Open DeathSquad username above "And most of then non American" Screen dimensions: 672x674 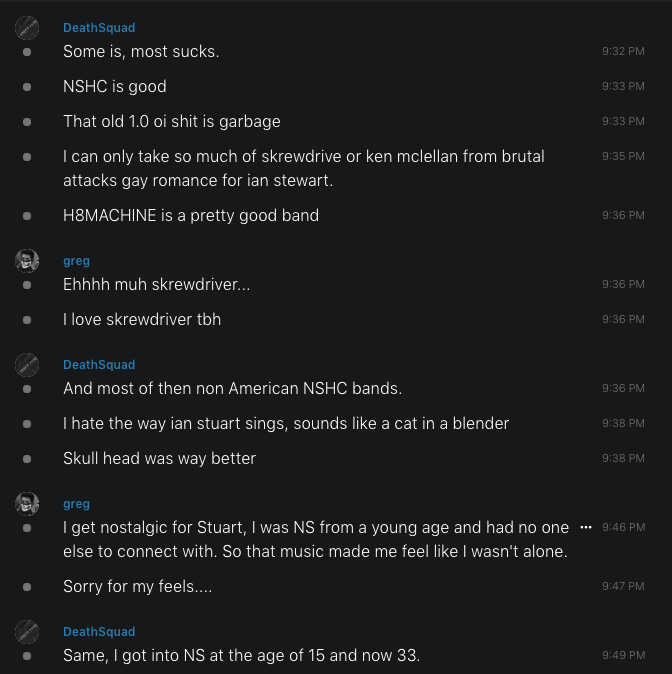(99, 365)
